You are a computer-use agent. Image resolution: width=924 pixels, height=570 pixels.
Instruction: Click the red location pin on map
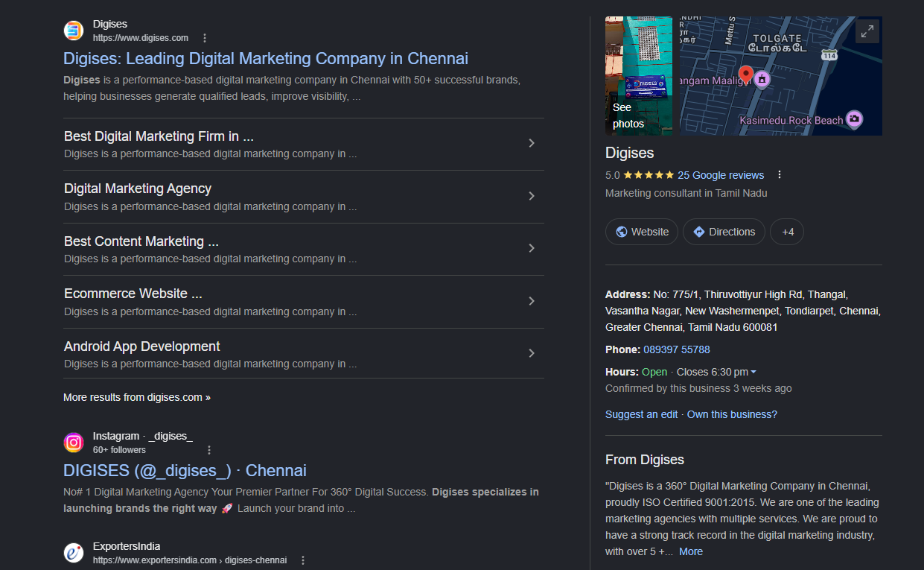(x=745, y=75)
